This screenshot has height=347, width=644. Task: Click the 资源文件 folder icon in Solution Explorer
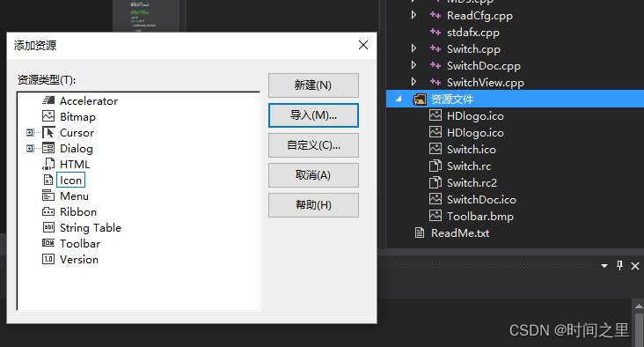tap(420, 100)
